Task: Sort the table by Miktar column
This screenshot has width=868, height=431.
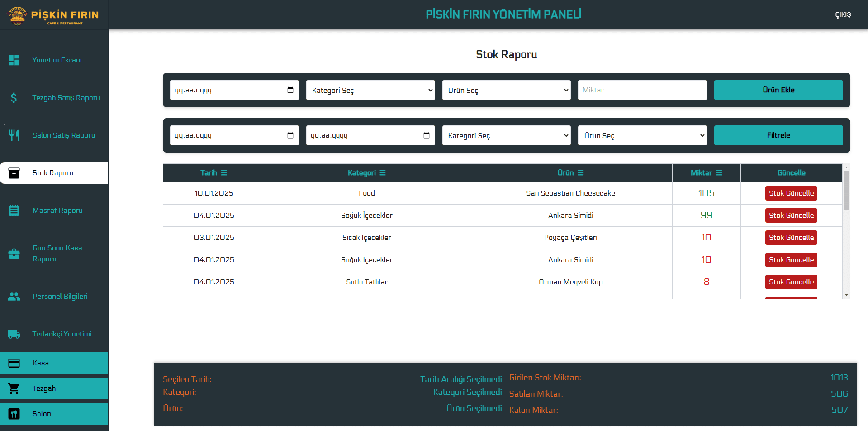Action: coord(719,173)
